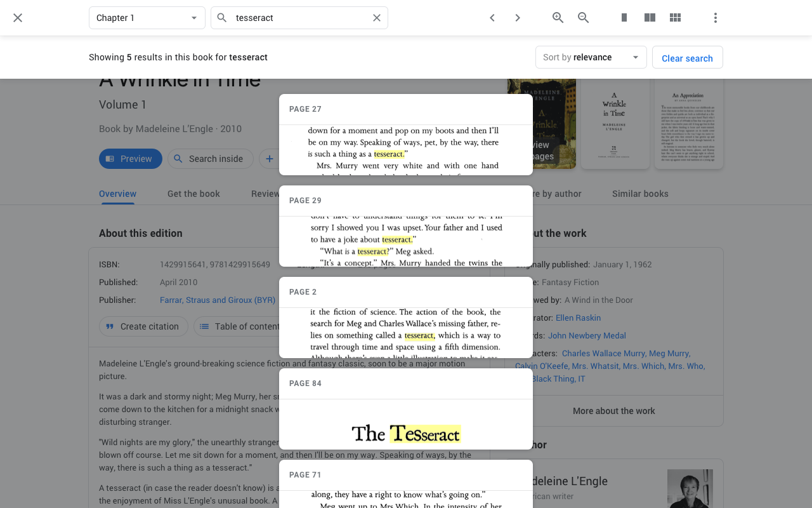The image size is (812, 508).
Task: Click the More about the work button
Action: pyautogui.click(x=613, y=410)
